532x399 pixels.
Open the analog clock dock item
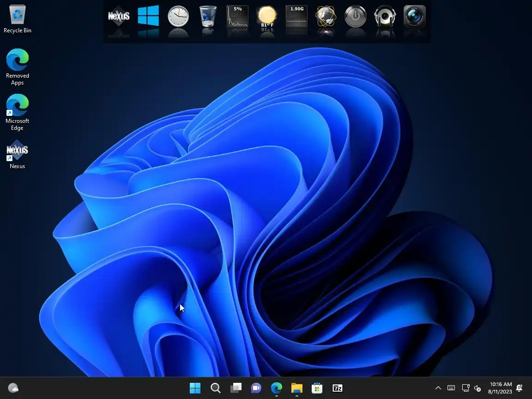point(178,16)
